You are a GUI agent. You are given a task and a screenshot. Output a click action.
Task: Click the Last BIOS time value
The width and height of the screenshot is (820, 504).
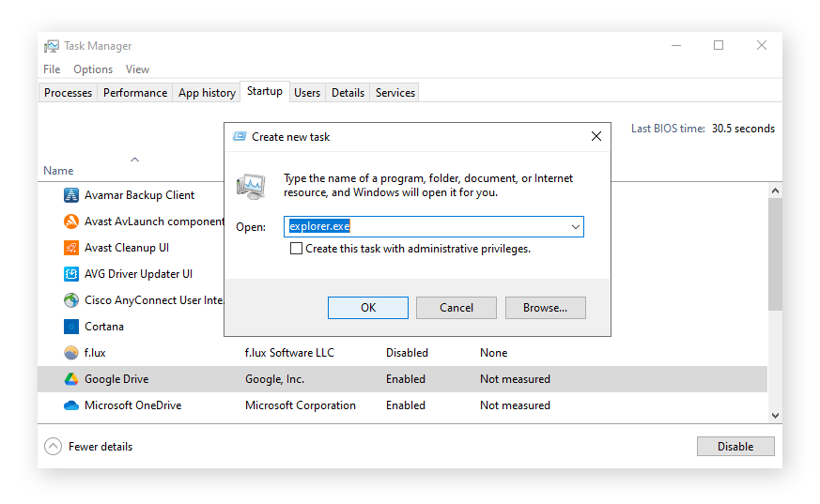[x=743, y=129]
